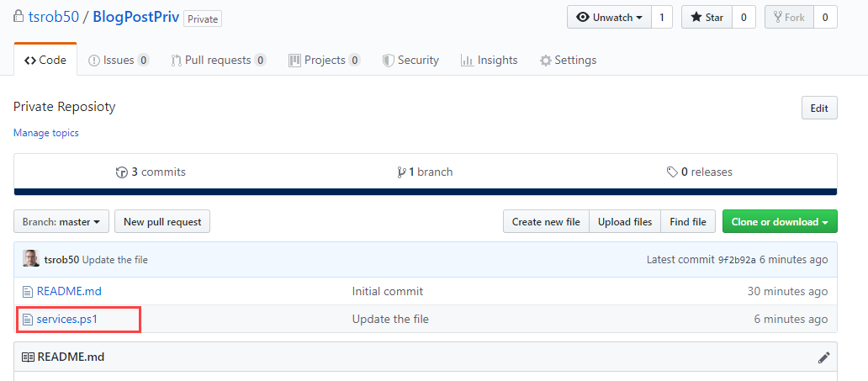Click the README.md file icon in list
The height and width of the screenshot is (381, 868).
[27, 291]
